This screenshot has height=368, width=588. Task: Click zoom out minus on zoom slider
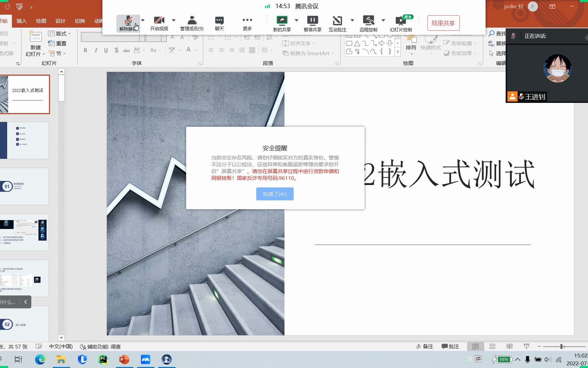[x=539, y=347]
